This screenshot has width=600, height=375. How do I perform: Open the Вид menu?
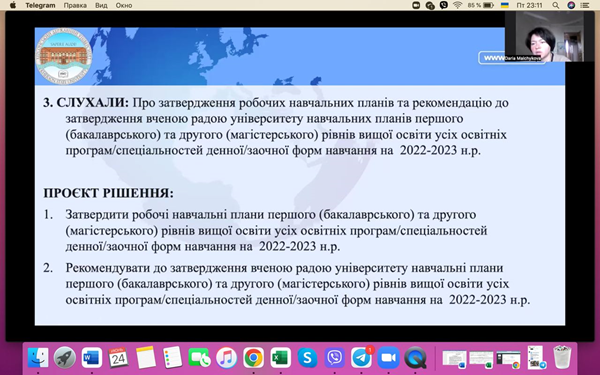101,5
